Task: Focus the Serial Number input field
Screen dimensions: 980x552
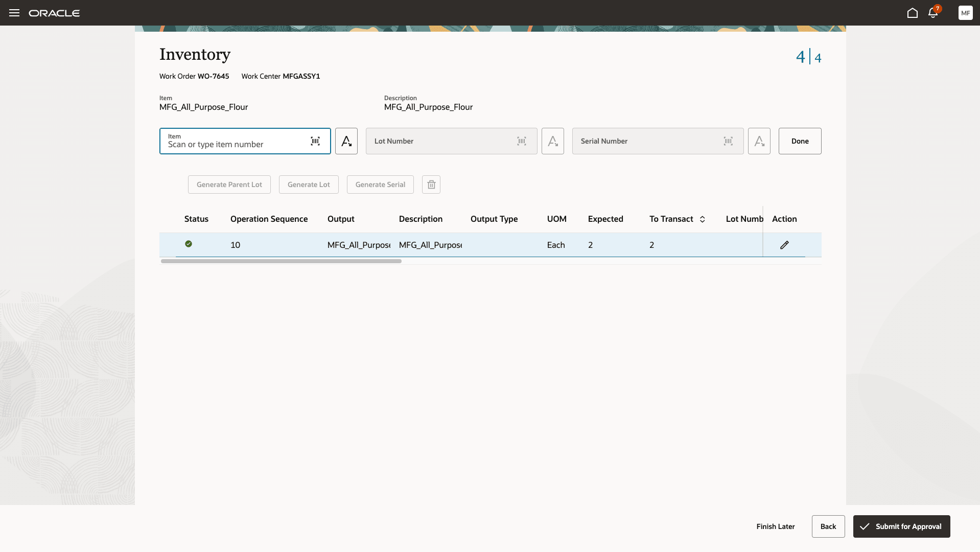Action: click(658, 141)
